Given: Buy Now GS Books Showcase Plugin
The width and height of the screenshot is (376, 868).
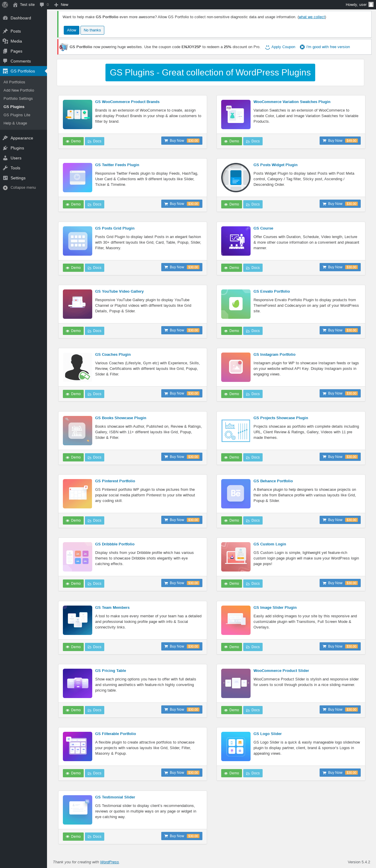Looking at the screenshot, I should coord(182,457).
